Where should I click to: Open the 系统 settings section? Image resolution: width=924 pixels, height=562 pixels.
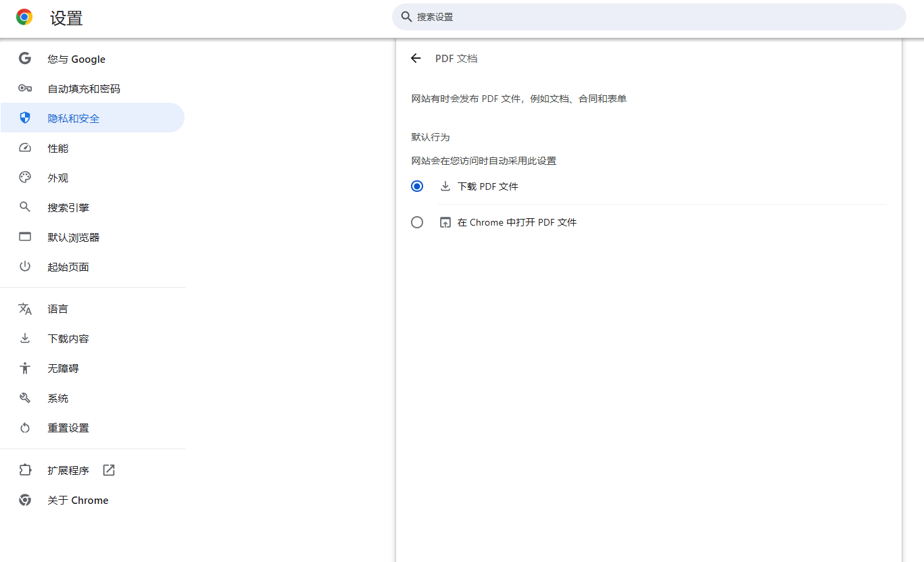point(93,398)
